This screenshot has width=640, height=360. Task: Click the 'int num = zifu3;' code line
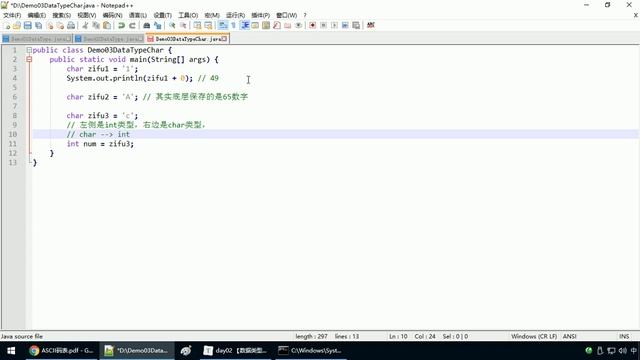click(x=100, y=144)
